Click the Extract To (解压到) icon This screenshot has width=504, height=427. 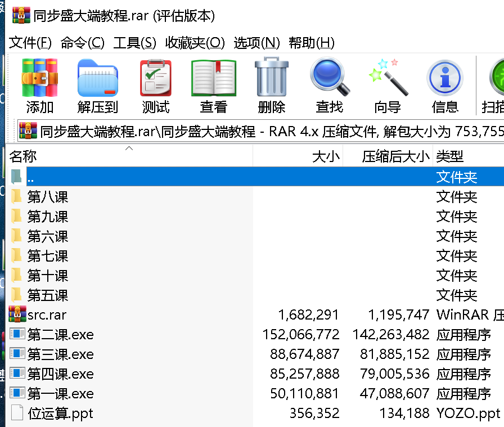click(98, 78)
